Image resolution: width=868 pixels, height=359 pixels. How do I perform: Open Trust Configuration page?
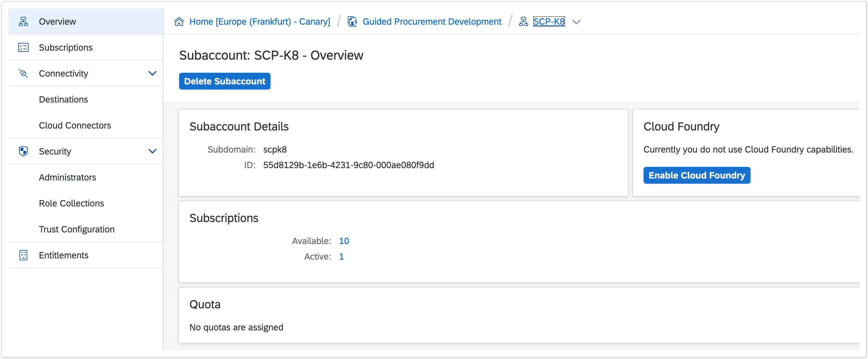[x=77, y=229]
